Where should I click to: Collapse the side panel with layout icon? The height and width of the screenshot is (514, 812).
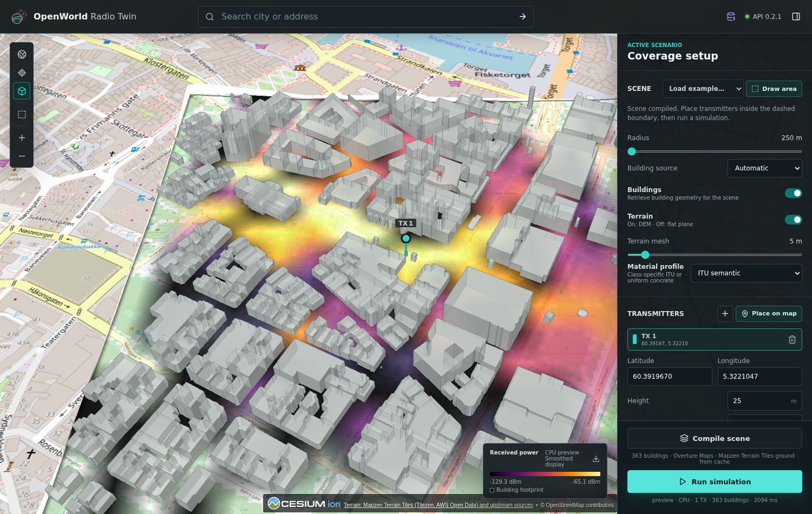click(796, 17)
